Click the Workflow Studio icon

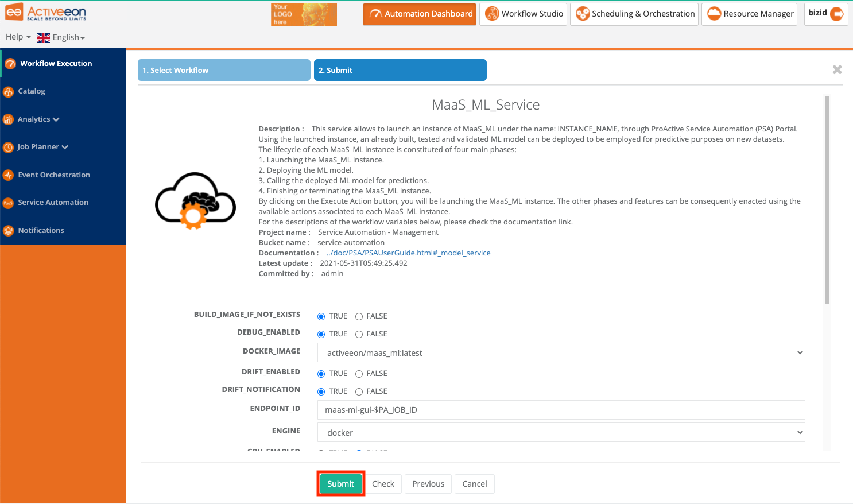pos(492,14)
